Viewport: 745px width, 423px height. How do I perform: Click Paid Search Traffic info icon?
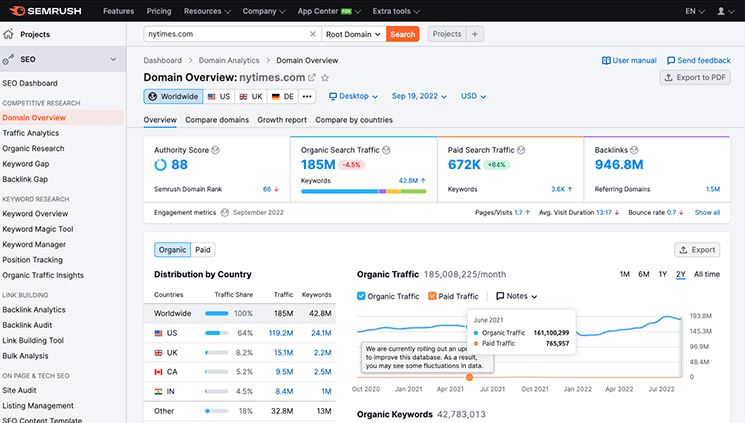521,150
